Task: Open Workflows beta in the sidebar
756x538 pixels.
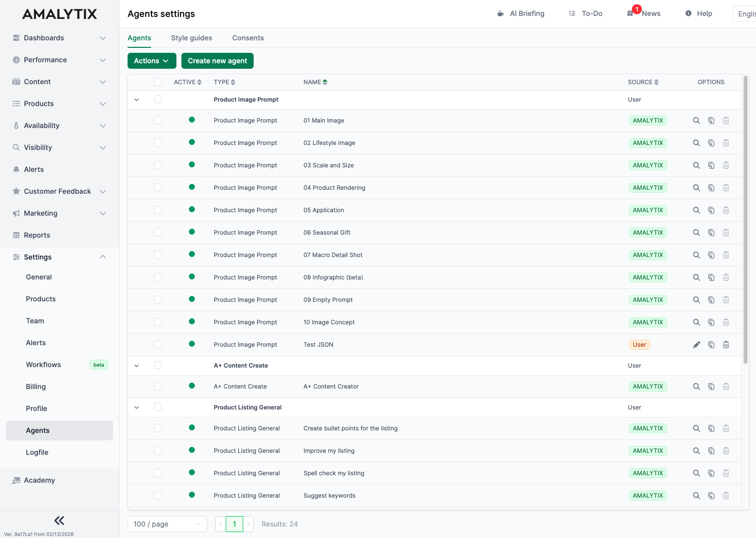Action: tap(43, 364)
